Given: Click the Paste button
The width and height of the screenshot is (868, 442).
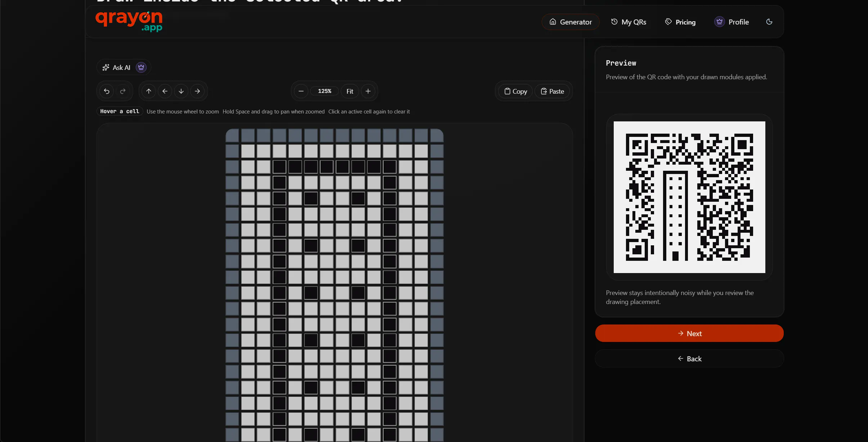Looking at the screenshot, I should (552, 91).
